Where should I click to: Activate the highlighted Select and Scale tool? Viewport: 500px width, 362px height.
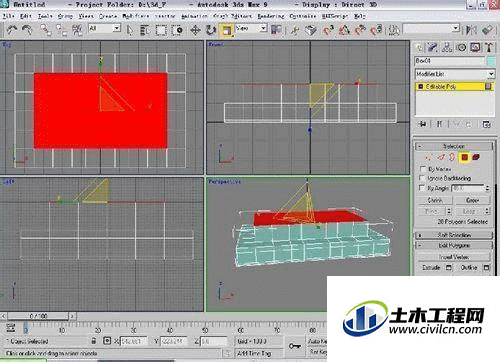click(227, 30)
